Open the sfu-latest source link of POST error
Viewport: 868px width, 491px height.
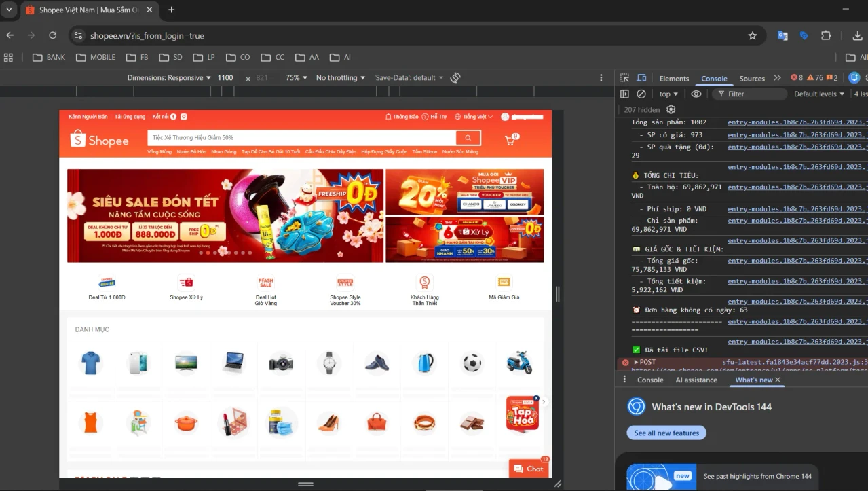tap(795, 363)
